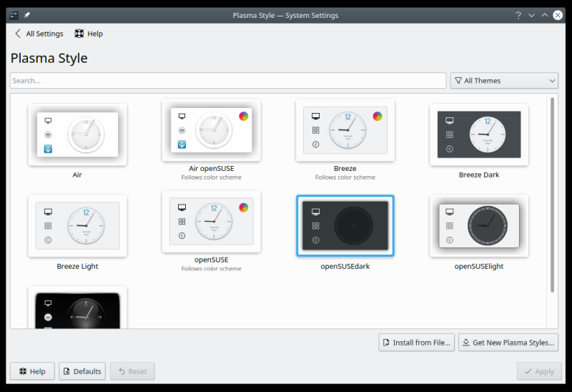Choose the openSUSE theme preview

pos(211,221)
